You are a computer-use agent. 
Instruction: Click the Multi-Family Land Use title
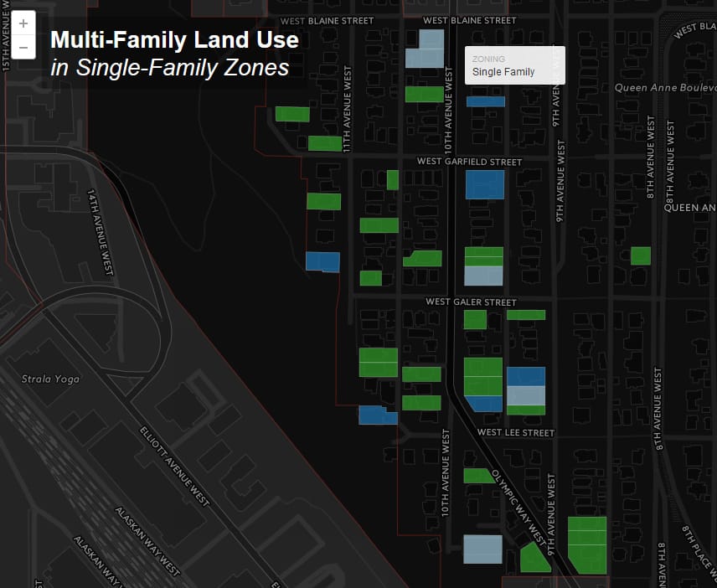click(x=174, y=40)
